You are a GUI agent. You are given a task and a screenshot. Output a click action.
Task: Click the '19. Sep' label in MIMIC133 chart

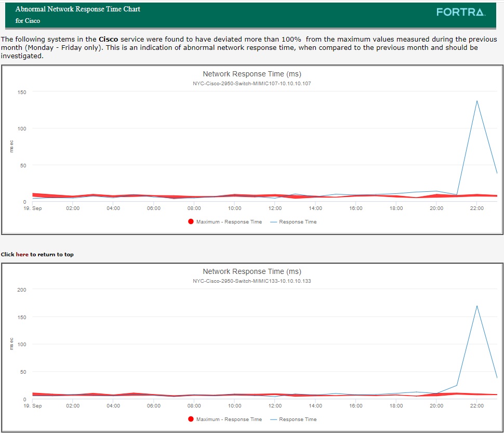tap(32, 405)
